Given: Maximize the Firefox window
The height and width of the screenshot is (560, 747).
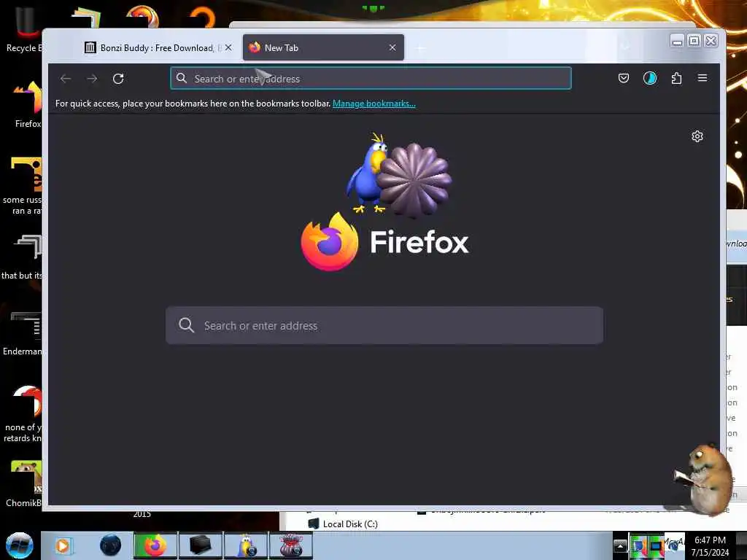Looking at the screenshot, I should (694, 42).
